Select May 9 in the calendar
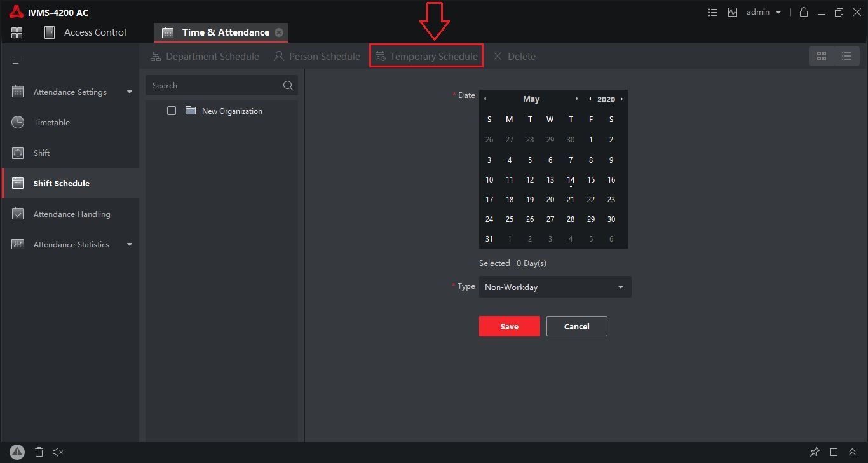The image size is (868, 463). coord(611,160)
